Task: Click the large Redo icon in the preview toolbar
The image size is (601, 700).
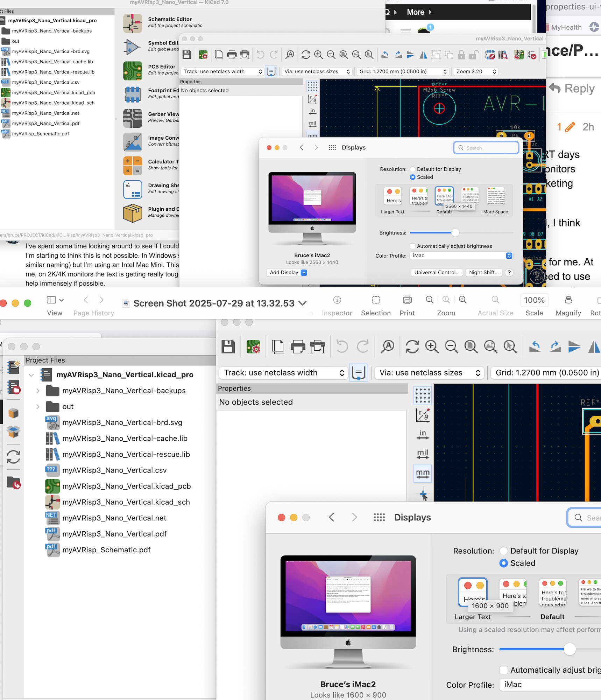Action: [x=363, y=346]
